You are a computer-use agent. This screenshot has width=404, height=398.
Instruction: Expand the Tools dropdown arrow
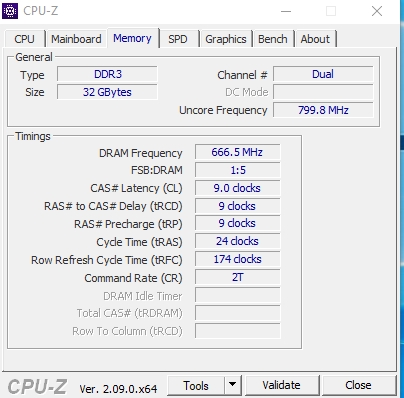(233, 385)
